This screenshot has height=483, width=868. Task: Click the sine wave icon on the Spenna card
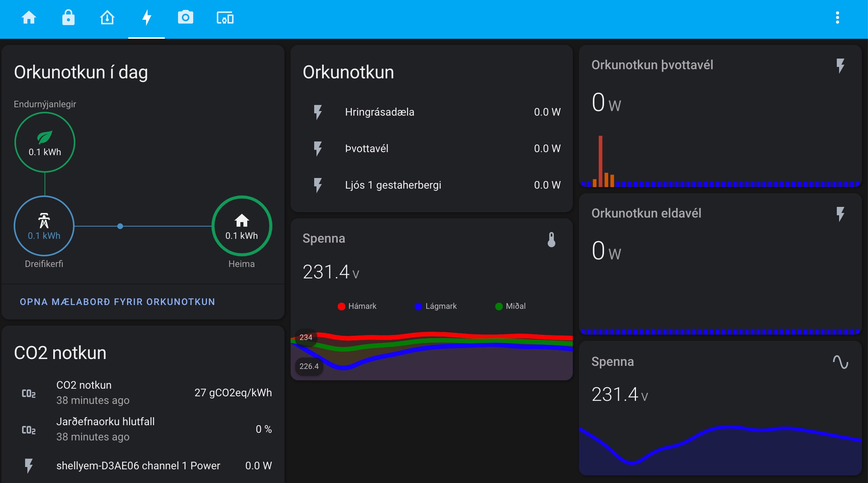coord(840,362)
